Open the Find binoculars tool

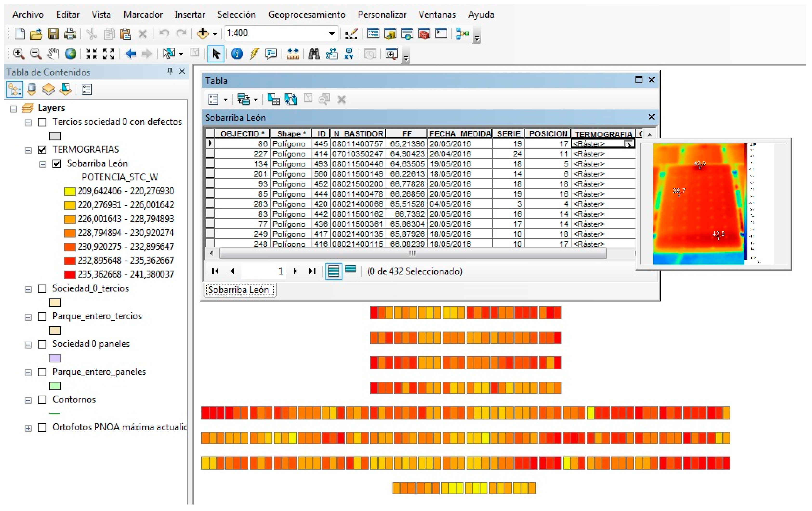coord(314,54)
